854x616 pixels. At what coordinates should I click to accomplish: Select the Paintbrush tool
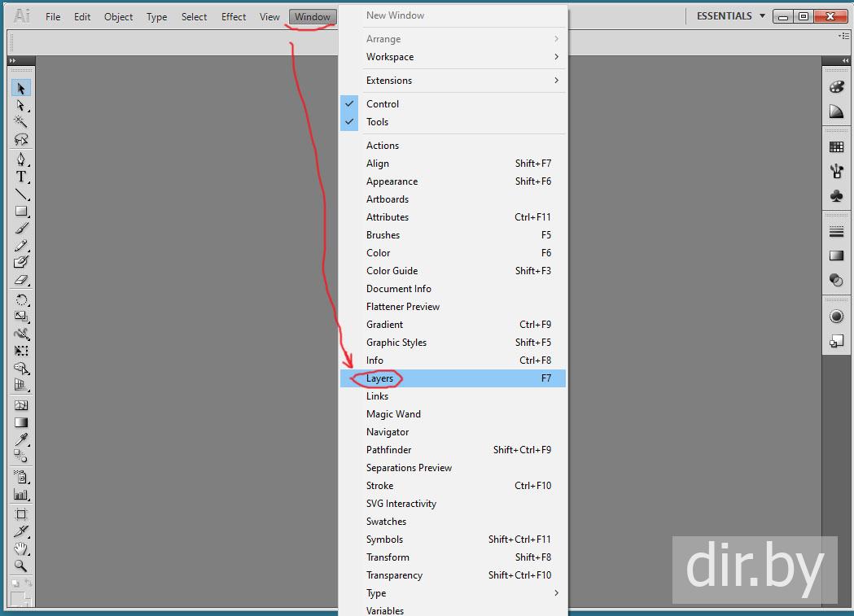21,229
